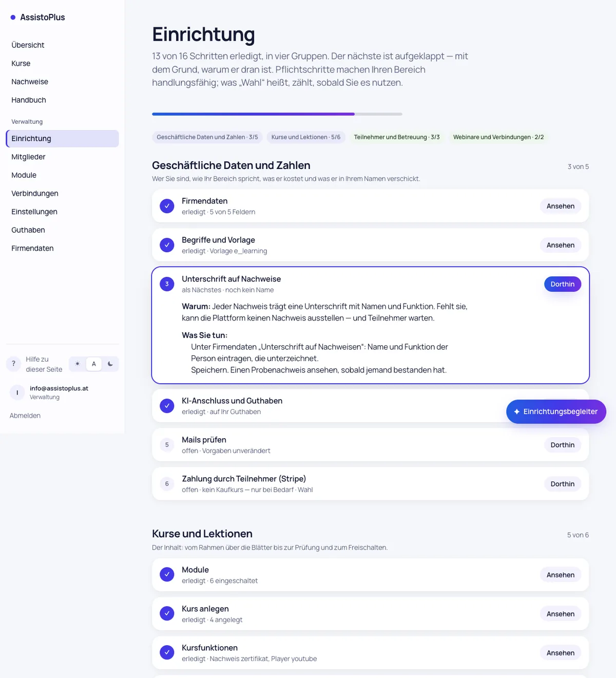Switch to light theme sun icon
The width and height of the screenshot is (616, 678).
(x=78, y=364)
